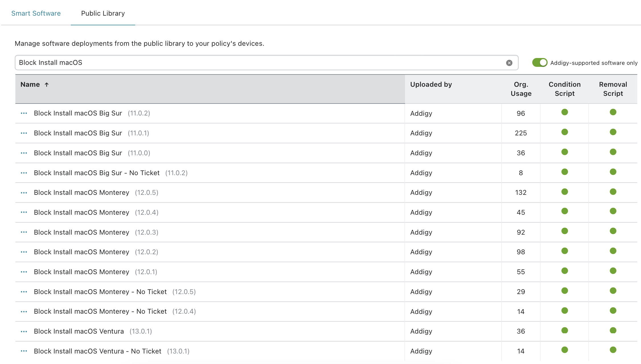Click Condition Script dot for Monterey No Ticket 12.0.4
The height and width of the screenshot is (364, 641).
coord(564,311)
